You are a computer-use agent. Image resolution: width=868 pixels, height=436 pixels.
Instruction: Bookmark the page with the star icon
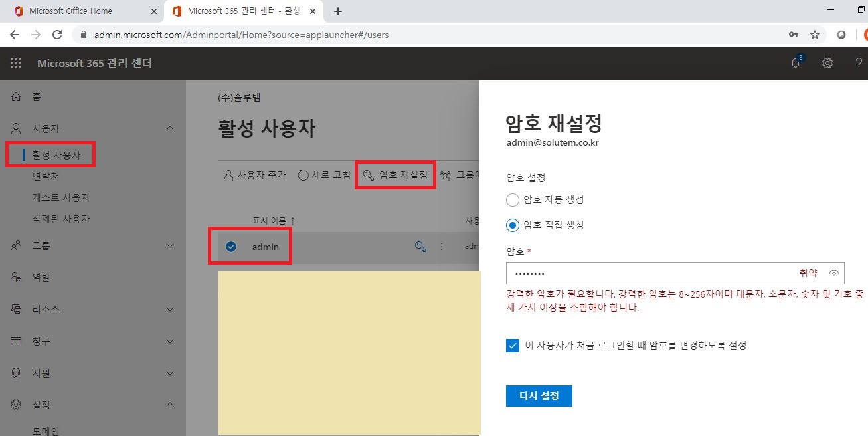(x=815, y=35)
